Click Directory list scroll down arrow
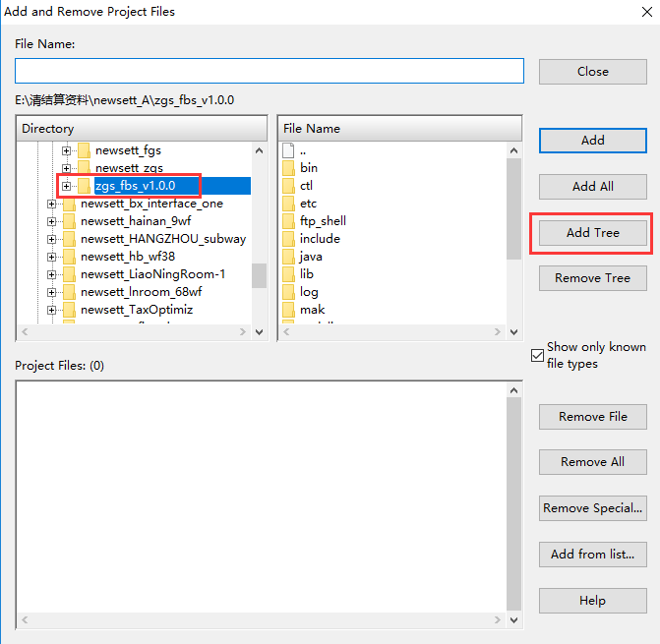This screenshot has height=644, width=660. (260, 332)
